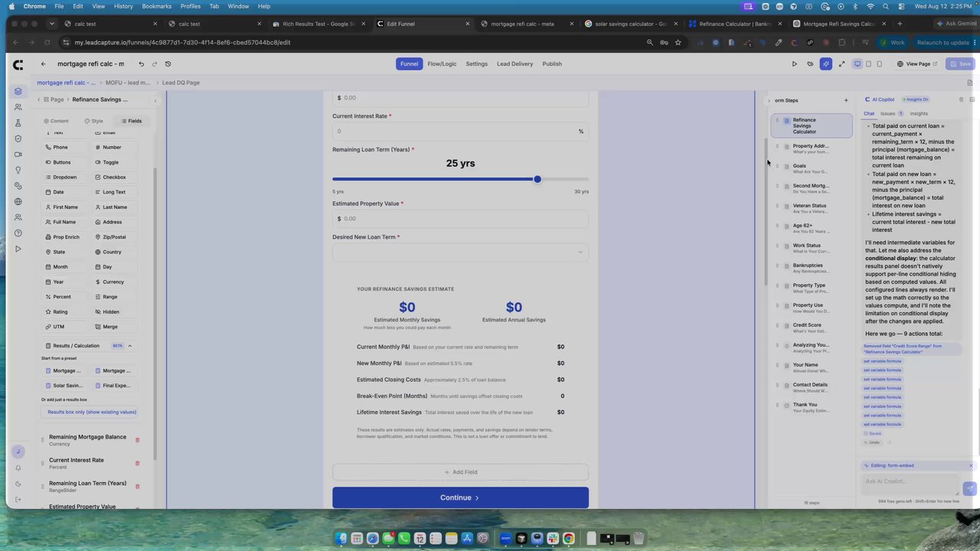Open the Chrome History menu

pyautogui.click(x=123, y=6)
